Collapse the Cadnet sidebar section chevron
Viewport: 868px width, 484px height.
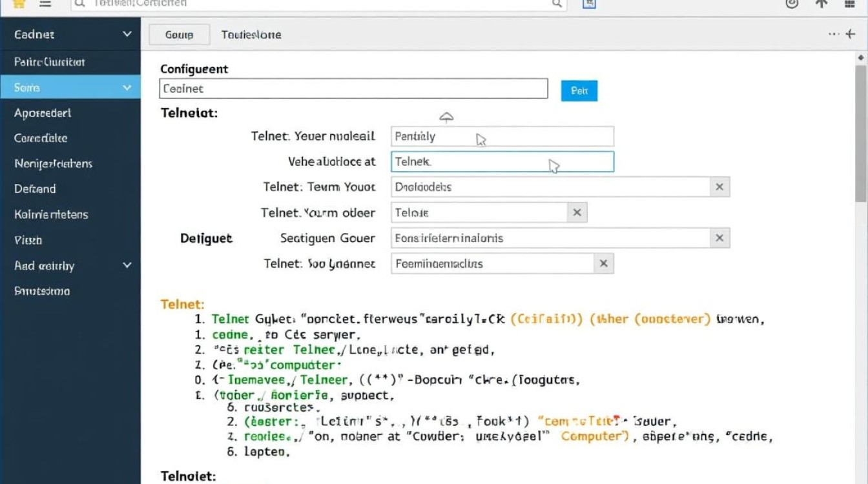click(x=127, y=34)
